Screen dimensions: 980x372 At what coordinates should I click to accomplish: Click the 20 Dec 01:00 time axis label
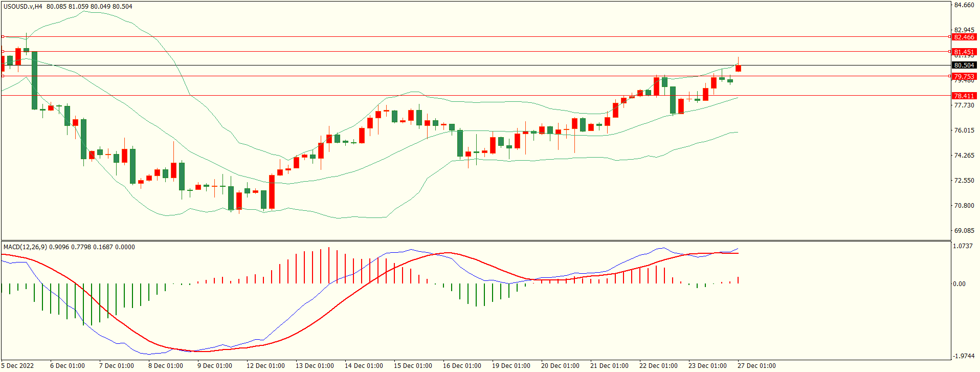560,366
